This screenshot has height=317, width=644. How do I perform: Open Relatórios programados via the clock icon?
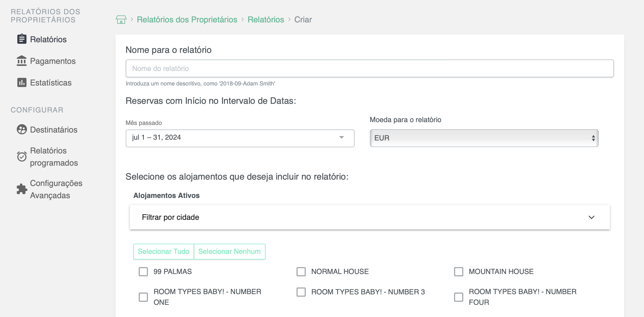click(22, 156)
